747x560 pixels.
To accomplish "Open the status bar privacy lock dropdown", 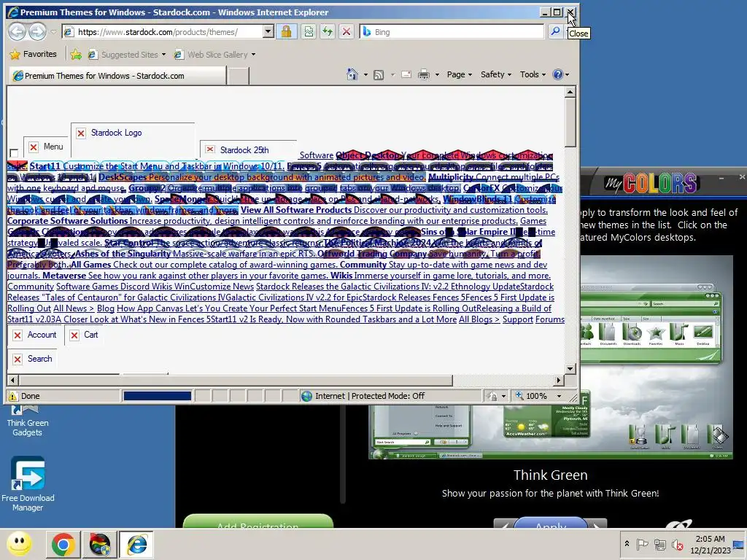I will click(503, 396).
